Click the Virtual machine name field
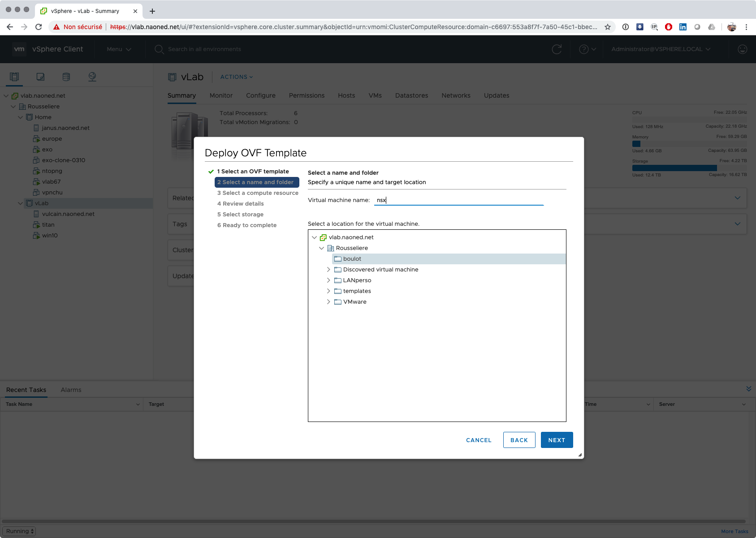 coord(459,200)
